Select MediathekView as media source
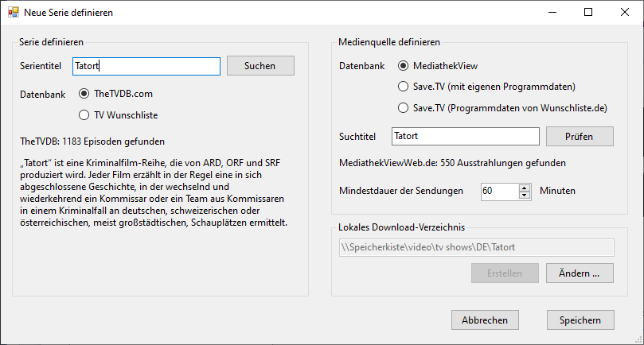The image size is (644, 345). [403, 66]
